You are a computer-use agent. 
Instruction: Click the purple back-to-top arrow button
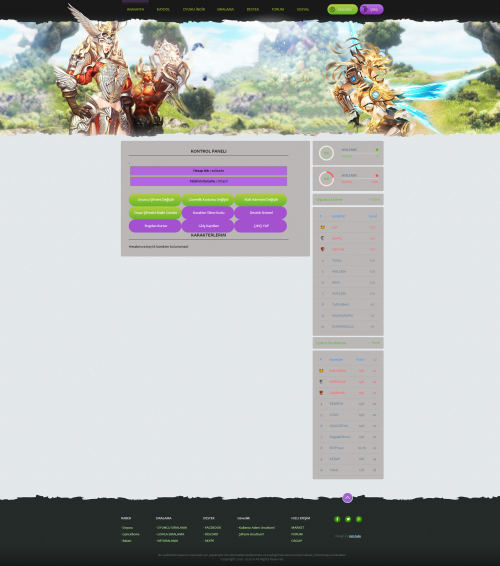click(x=347, y=498)
